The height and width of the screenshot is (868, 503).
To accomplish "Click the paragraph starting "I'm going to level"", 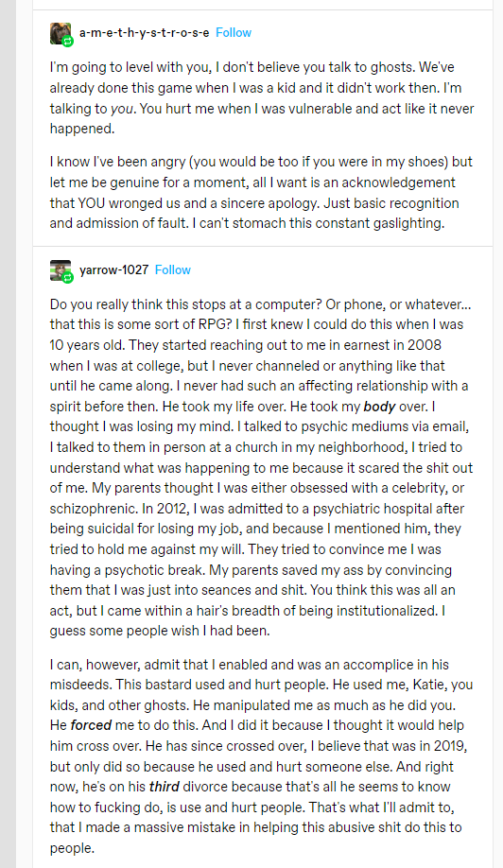I will (262, 98).
